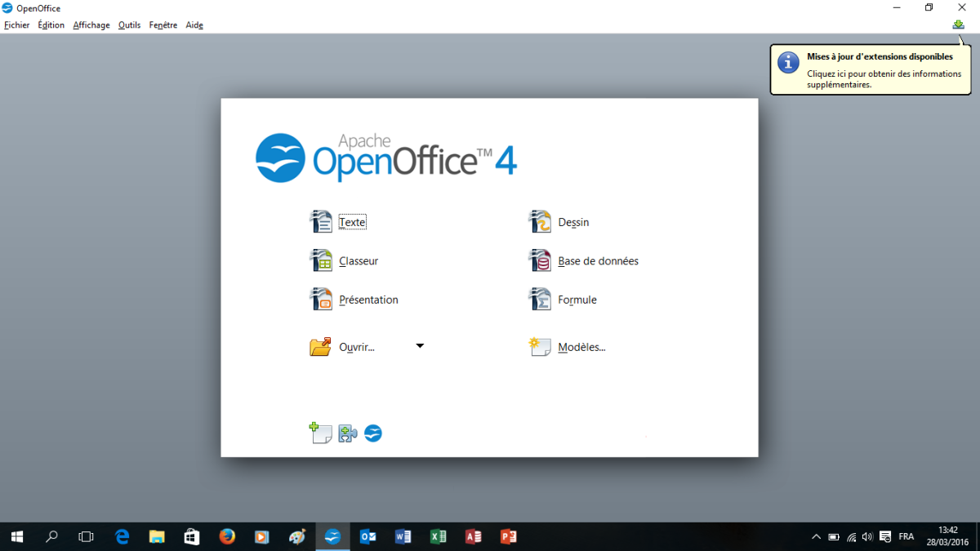Click the battery tray icon
Screen dimensions: 980x551
coord(834,537)
